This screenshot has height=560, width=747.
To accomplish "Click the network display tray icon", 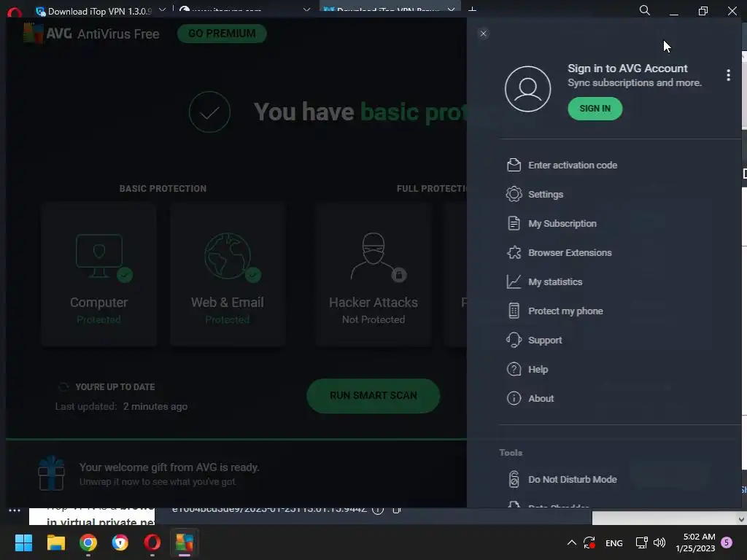I will pyautogui.click(x=641, y=542).
